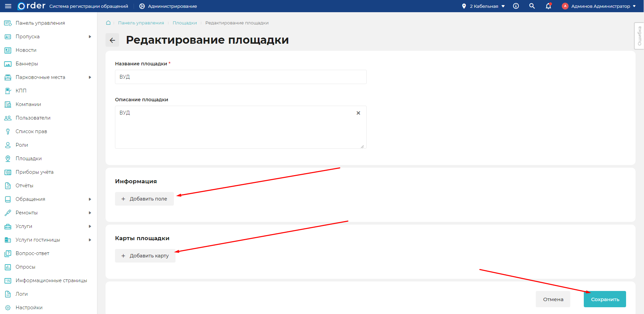Open the Админов Администратор user menu

point(599,6)
